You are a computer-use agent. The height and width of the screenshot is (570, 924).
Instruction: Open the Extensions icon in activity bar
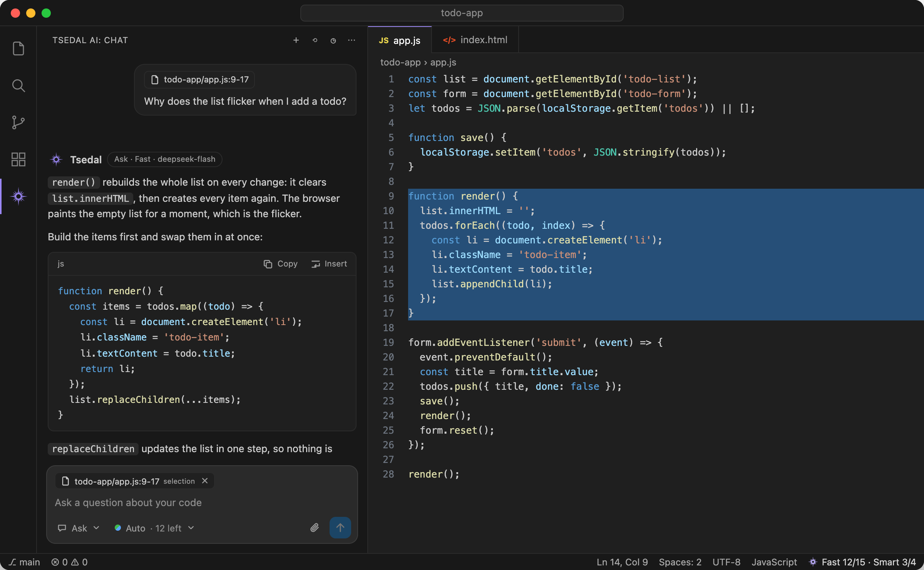[18, 159]
